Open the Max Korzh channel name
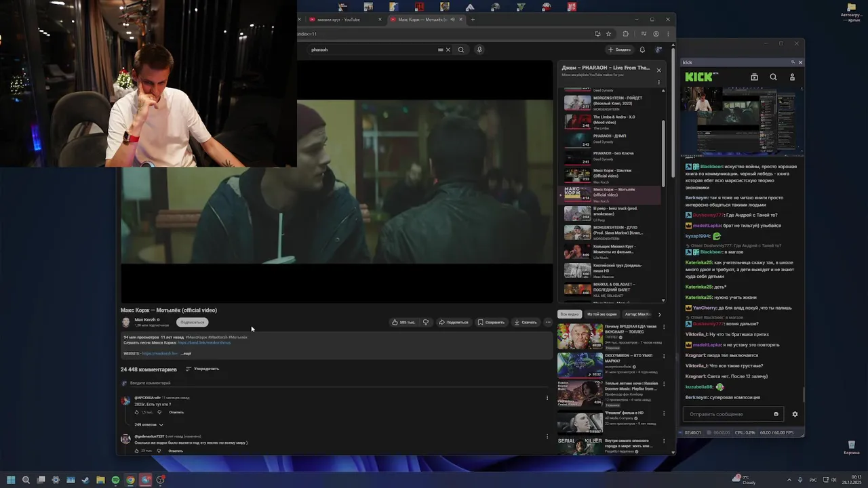This screenshot has width=868, height=488. 146,320
